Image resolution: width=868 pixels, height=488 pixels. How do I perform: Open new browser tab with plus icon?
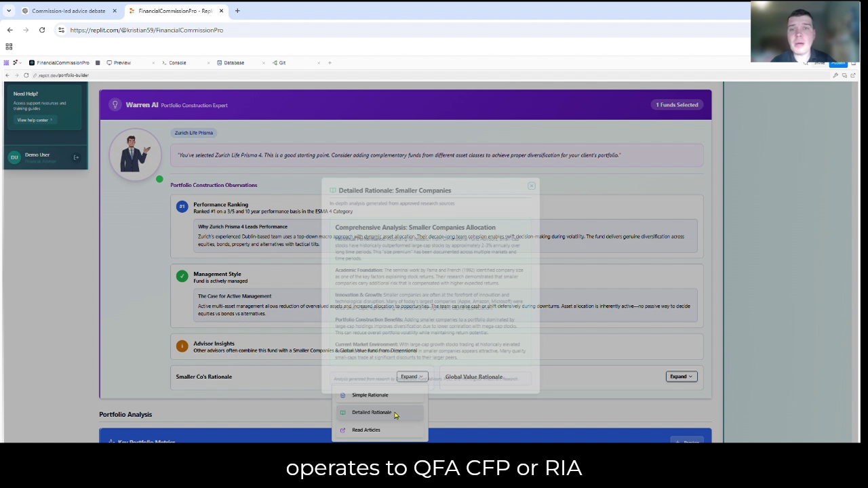point(237,11)
